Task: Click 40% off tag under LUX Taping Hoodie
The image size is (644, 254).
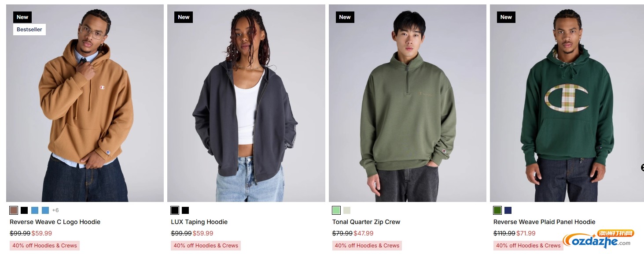Action: tap(206, 246)
